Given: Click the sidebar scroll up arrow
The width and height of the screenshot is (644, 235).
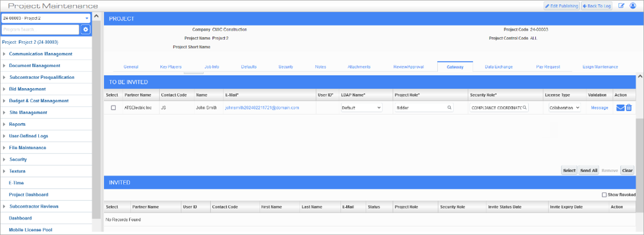Looking at the screenshot, I should coord(96,16).
